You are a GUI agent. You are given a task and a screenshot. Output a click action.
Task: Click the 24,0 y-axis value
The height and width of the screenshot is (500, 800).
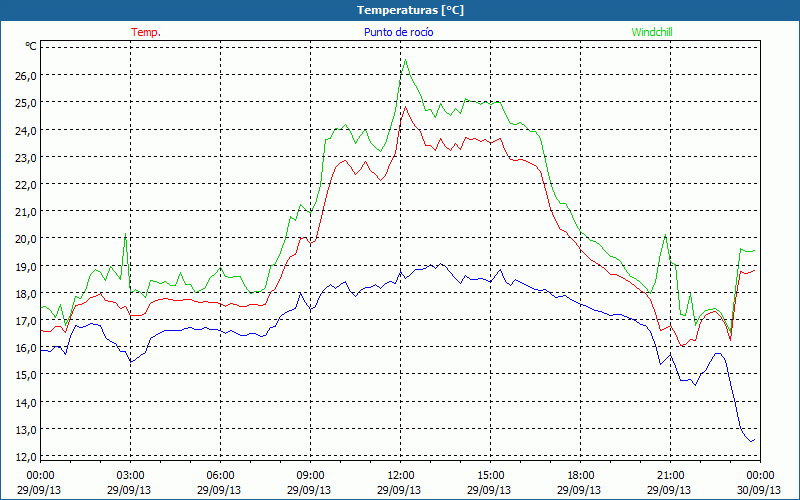(26, 130)
